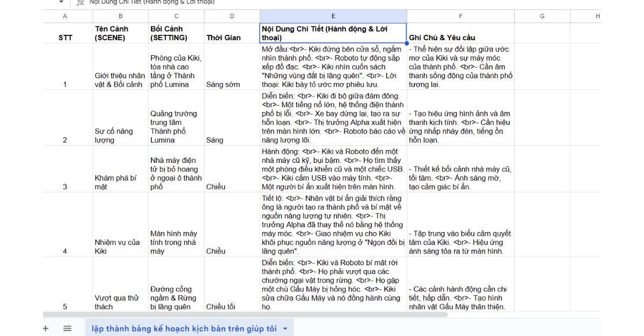Click the note cell "Thiết kế bối cảnh nhà máy cũ"
Viewport: 644px width, 336px height.
click(x=460, y=169)
